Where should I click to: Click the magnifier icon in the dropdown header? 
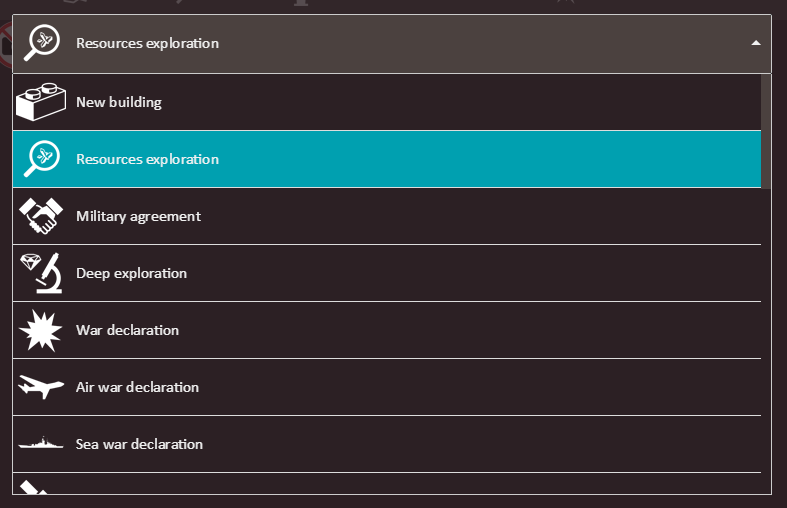tap(41, 43)
